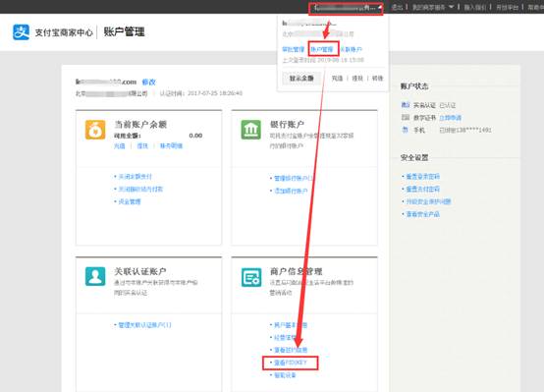Click 查看安全产品 link
Image resolution: width=544 pixels, height=392 pixels.
[x=422, y=214]
